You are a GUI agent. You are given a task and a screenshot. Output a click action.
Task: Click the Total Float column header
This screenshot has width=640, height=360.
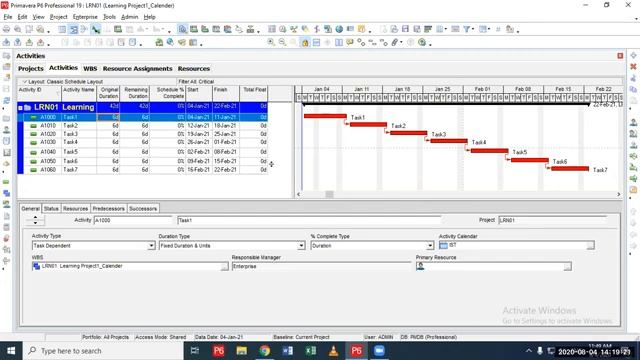click(254, 93)
